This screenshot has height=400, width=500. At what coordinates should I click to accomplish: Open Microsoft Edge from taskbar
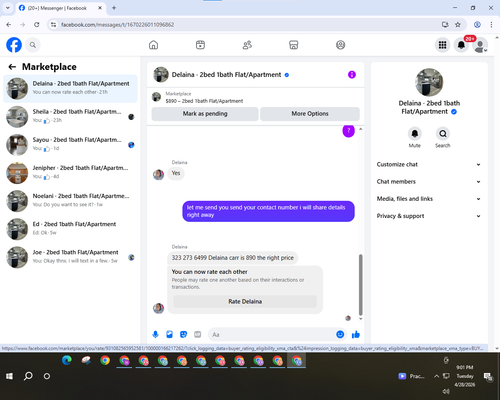[67, 360]
